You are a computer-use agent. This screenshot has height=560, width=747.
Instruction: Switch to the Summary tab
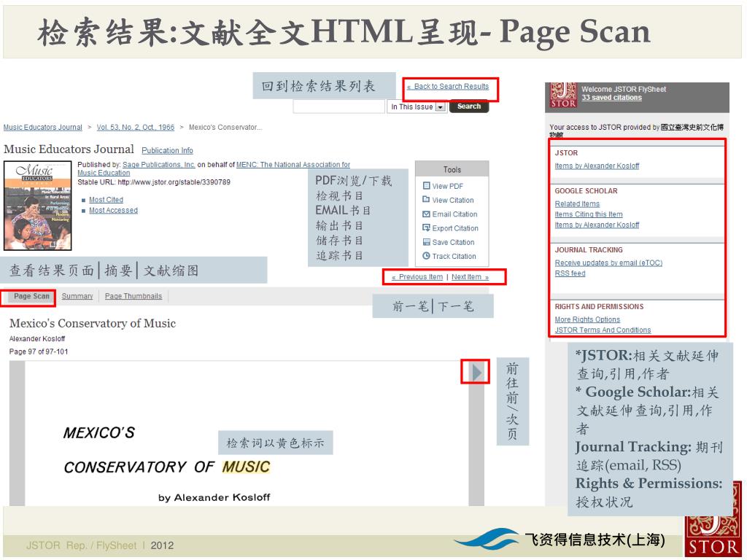tap(77, 296)
